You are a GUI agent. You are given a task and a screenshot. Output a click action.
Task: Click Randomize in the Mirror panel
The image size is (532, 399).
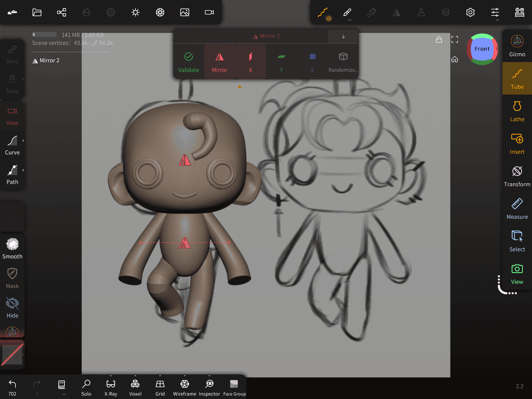coord(343,62)
